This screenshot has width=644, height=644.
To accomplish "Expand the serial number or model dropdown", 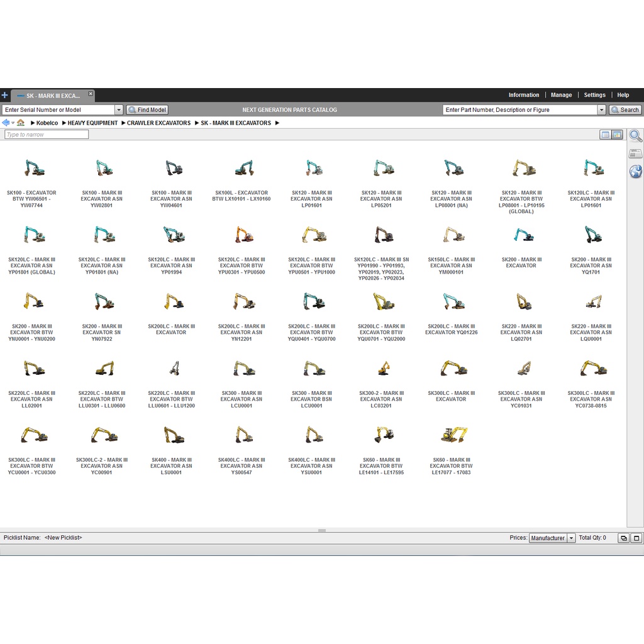I will point(119,110).
